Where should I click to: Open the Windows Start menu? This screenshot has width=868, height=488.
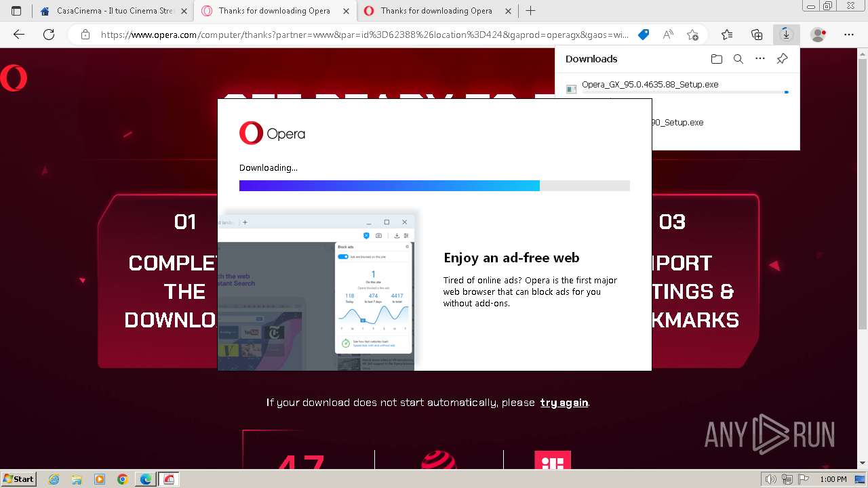[19, 479]
